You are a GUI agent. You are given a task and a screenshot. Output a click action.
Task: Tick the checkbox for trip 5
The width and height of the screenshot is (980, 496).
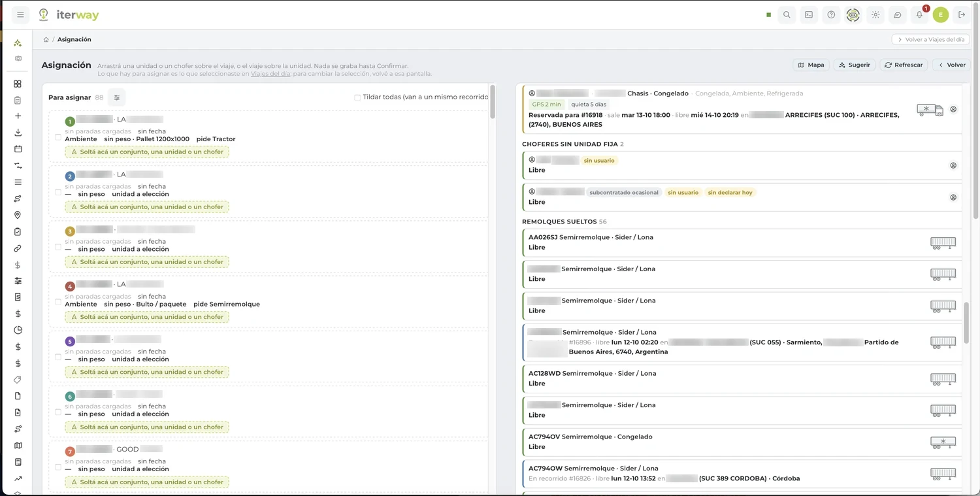[58, 357]
